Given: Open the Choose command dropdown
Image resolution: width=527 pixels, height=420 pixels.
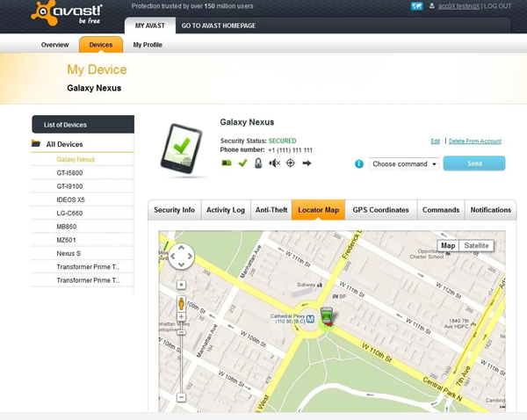Looking at the screenshot, I should pos(404,163).
